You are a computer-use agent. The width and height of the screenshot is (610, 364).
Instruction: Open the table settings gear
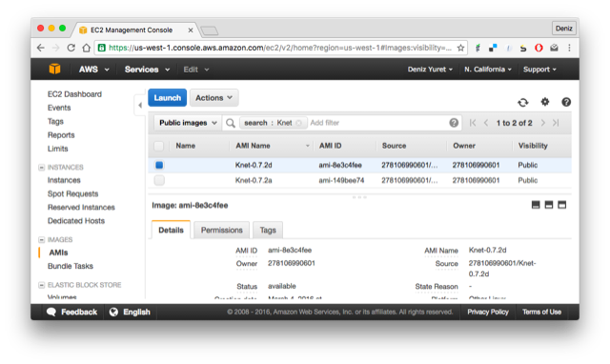point(545,102)
